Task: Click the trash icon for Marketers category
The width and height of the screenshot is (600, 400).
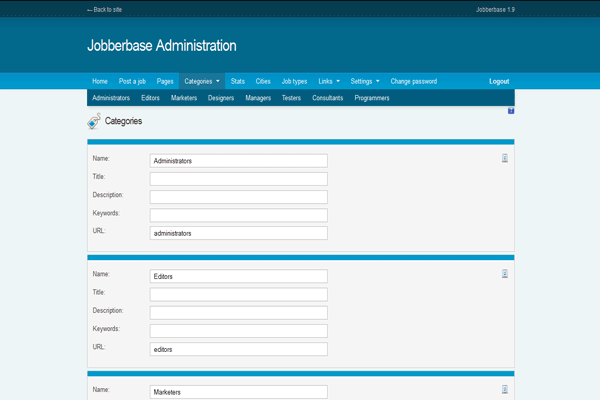Action: 505,389
